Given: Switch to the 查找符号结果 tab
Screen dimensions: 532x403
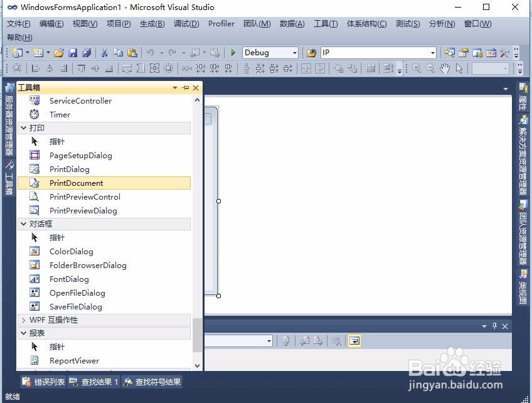Looking at the screenshot, I should coord(152,382).
